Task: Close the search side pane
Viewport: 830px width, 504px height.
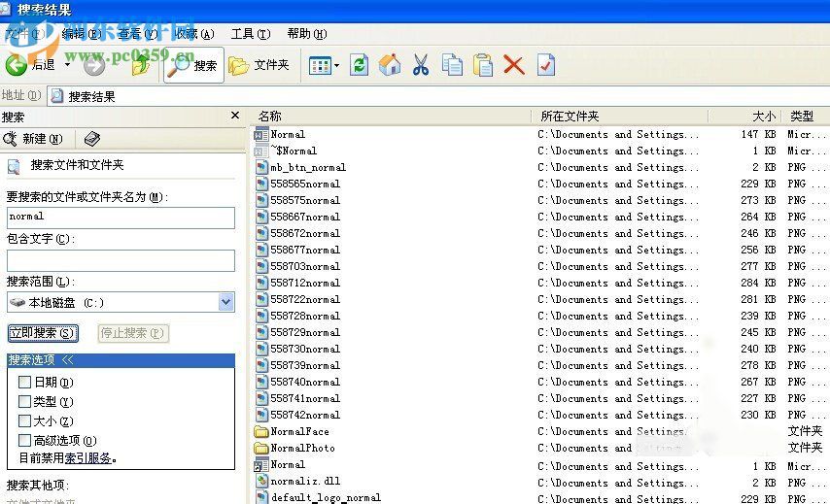Action: coord(235,116)
